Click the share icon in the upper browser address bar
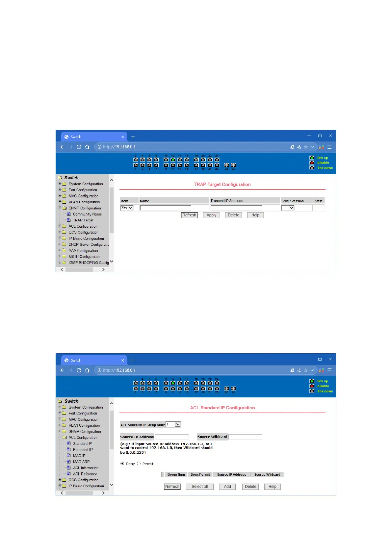The image size is (392, 554). coord(299,147)
